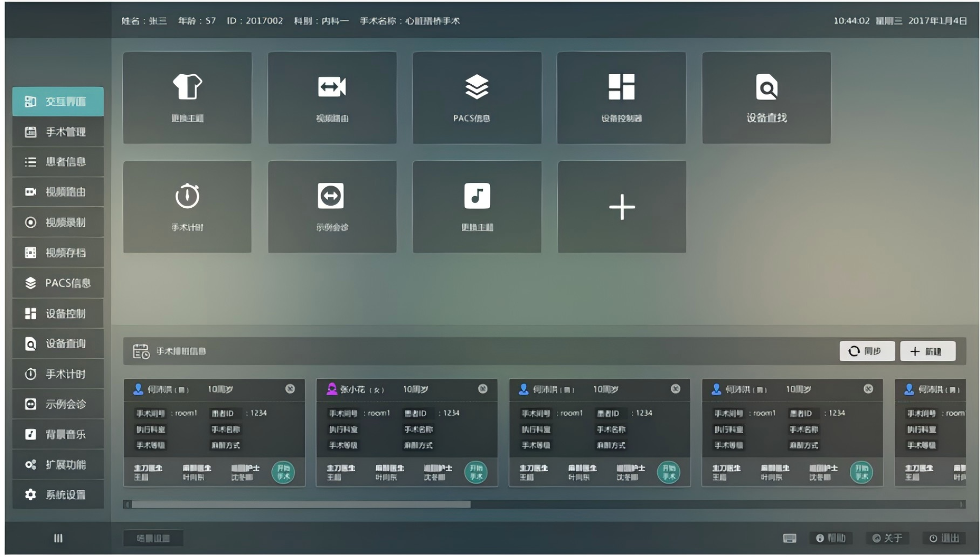Open the PACS信息 layers tile
The width and height of the screenshot is (980, 557).
(x=477, y=98)
